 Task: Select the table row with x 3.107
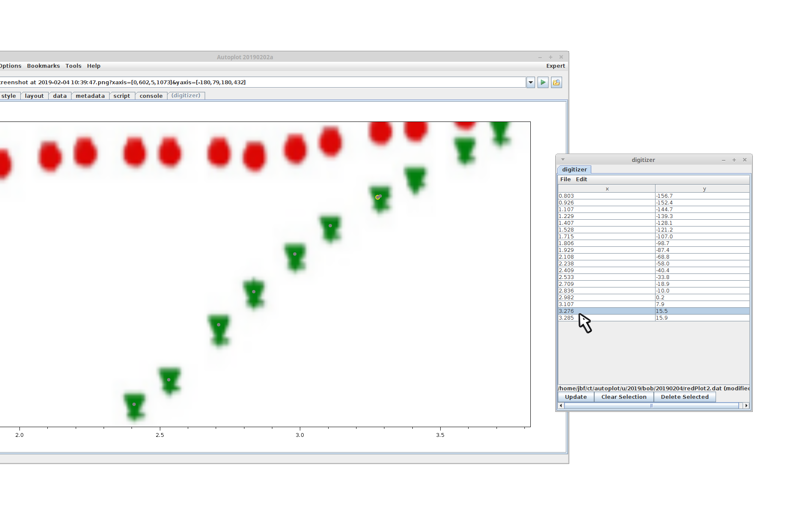click(x=654, y=304)
